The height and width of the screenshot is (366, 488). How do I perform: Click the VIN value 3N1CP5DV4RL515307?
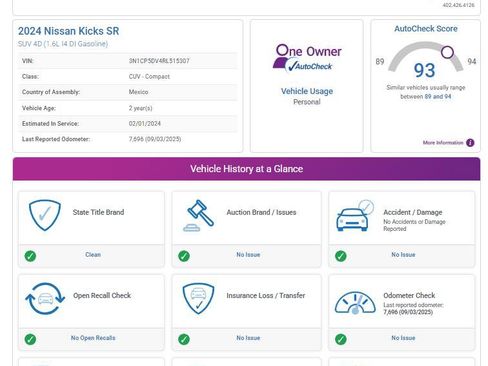pos(159,61)
